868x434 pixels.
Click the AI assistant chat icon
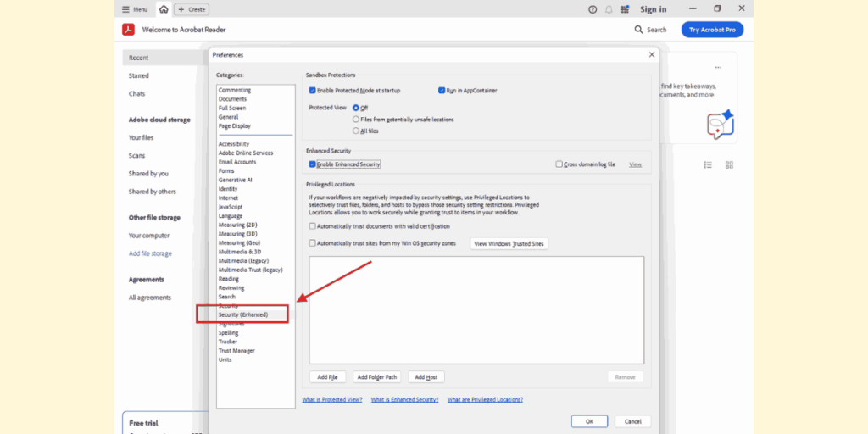pyautogui.click(x=721, y=124)
